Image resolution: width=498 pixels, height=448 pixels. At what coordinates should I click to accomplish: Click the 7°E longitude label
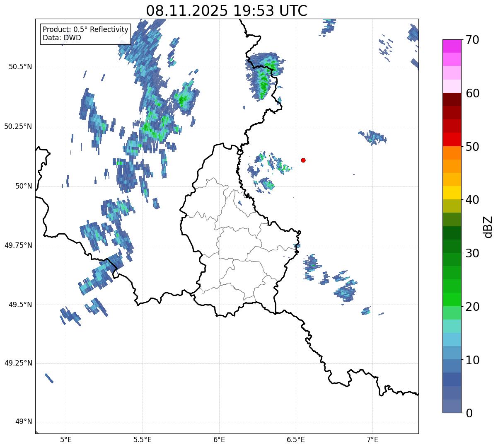point(372,440)
